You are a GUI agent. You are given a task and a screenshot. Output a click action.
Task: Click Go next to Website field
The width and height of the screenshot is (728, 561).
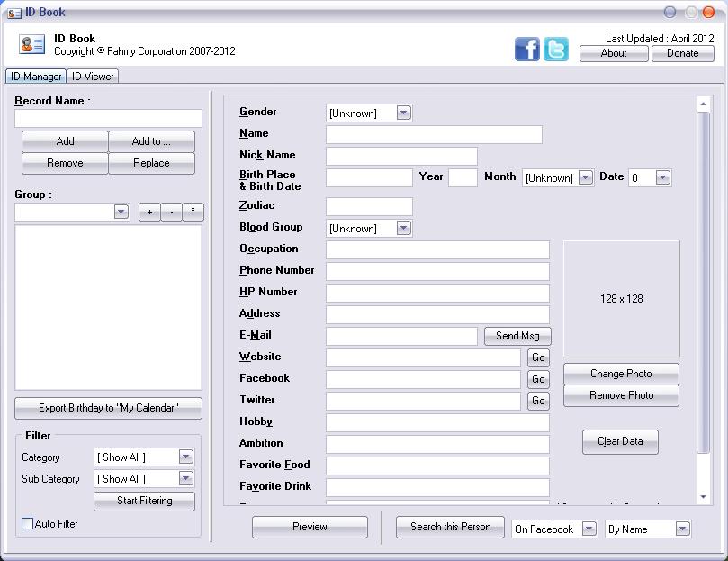pos(538,357)
